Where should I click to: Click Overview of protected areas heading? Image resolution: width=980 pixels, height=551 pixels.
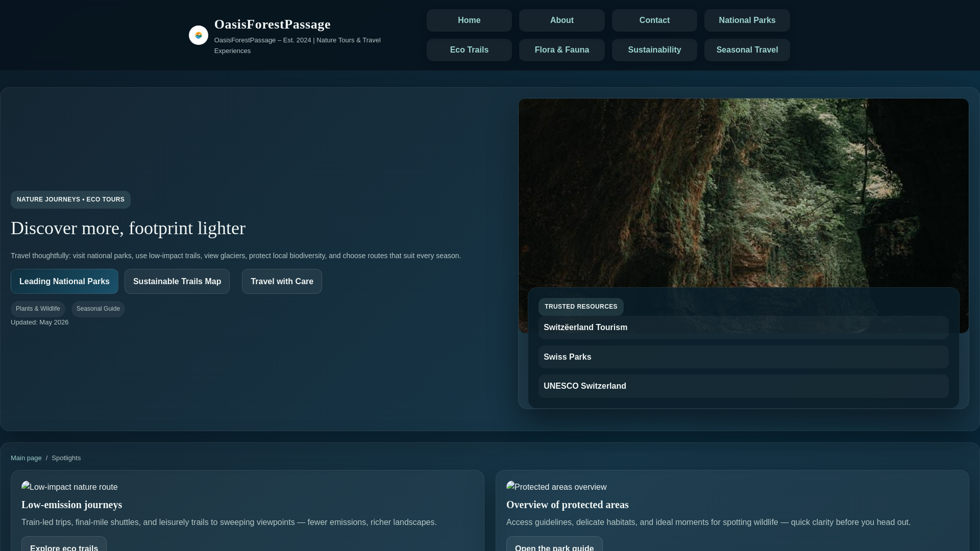(x=567, y=505)
